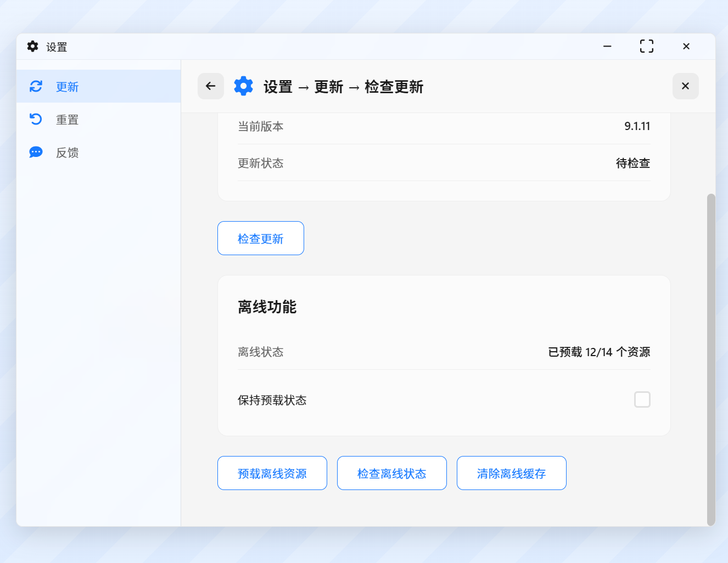
Task: Click the 待检查 update status value
Action: 633,163
